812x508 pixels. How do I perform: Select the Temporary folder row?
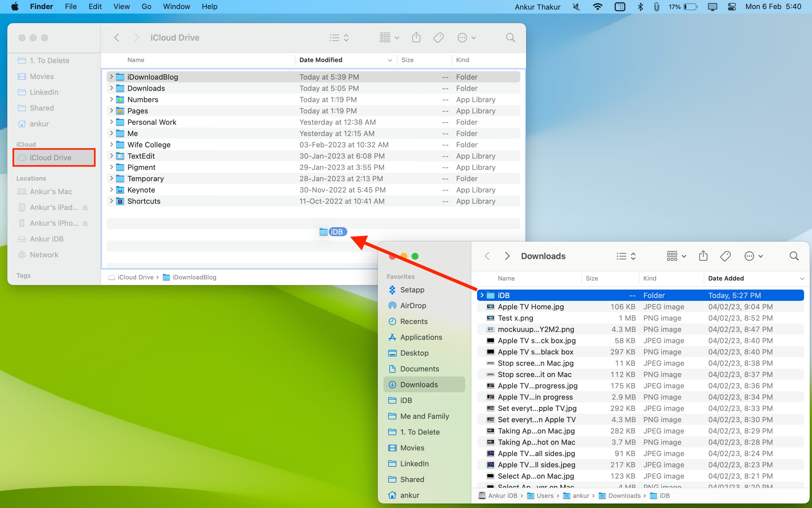tap(314, 178)
